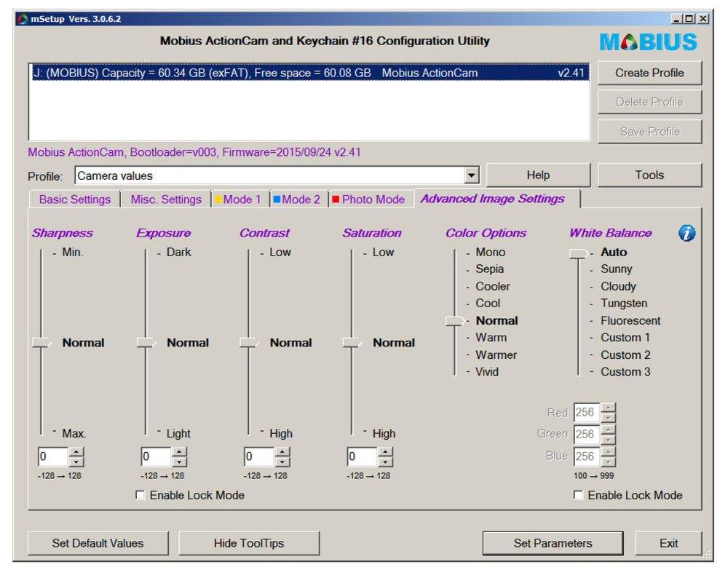
Task: Increase Saturation value with up arrow
Action: click(385, 451)
